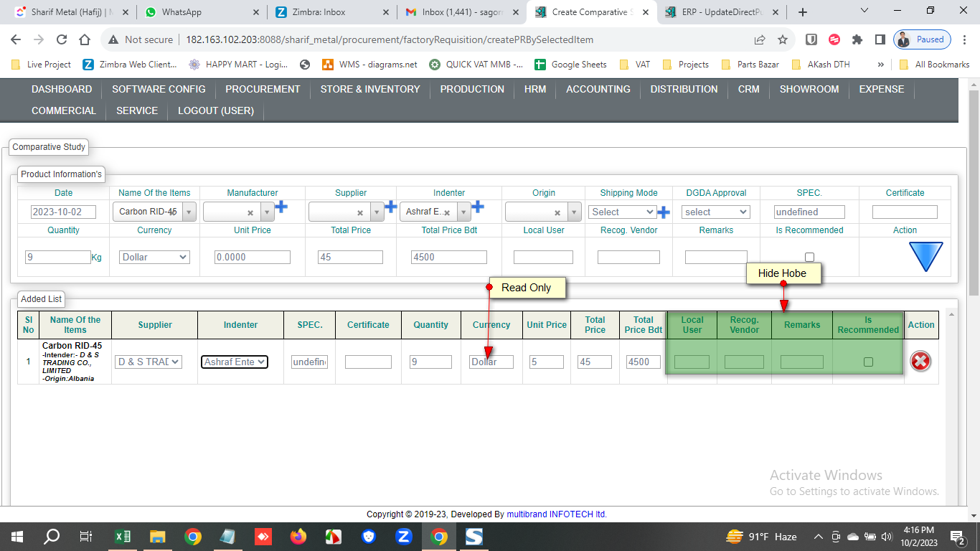This screenshot has width=980, height=551.
Task: Clear the Supplier selection with its x
Action: (x=360, y=212)
